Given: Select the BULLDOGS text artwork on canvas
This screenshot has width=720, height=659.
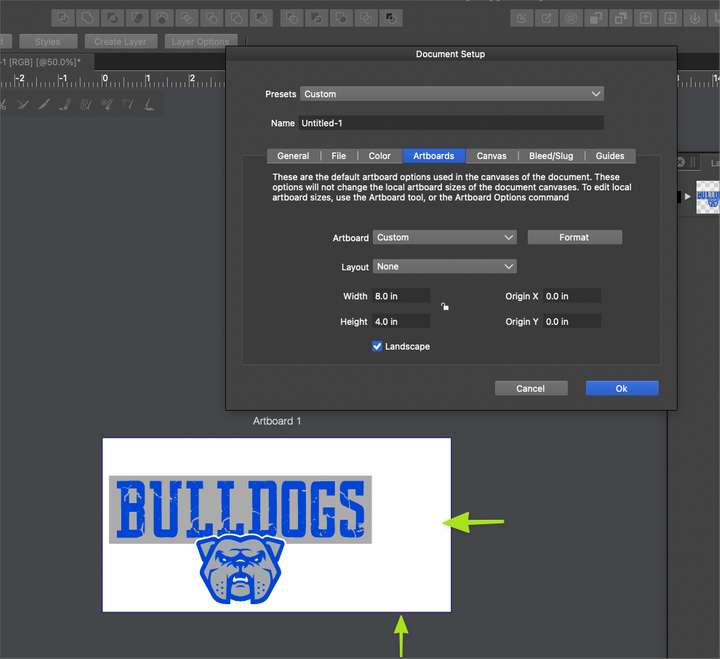Looking at the screenshot, I should coord(240,509).
